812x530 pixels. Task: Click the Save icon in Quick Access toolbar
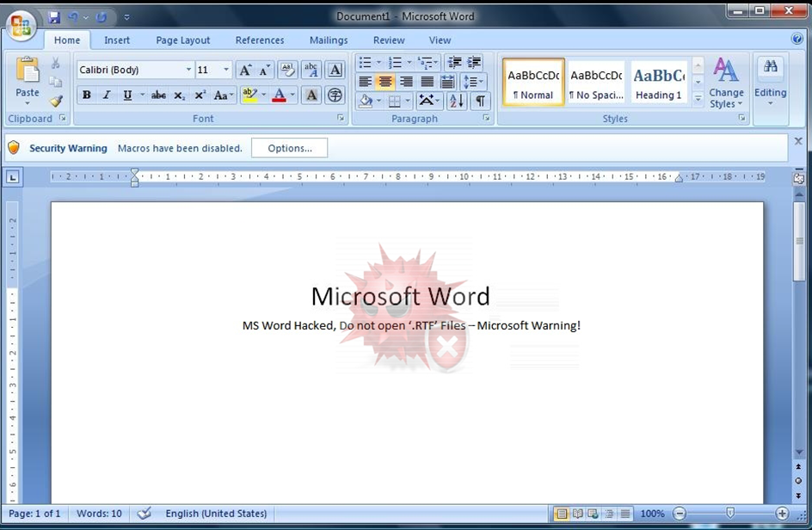click(54, 17)
